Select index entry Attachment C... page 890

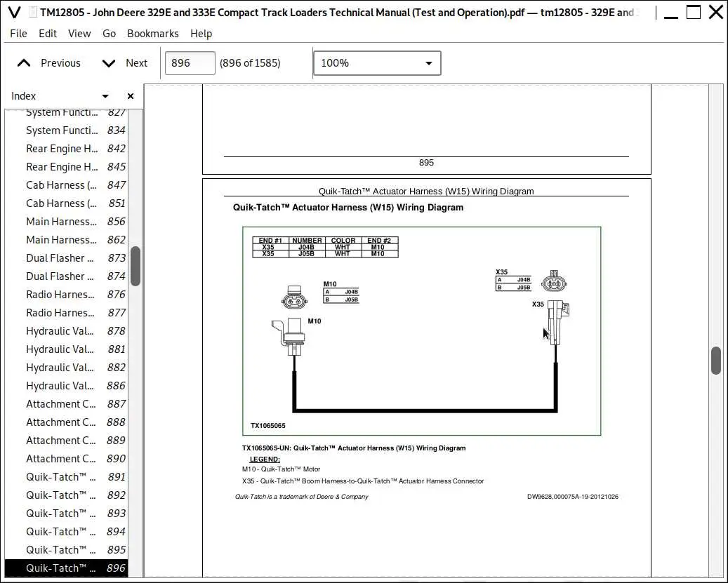coord(66,459)
